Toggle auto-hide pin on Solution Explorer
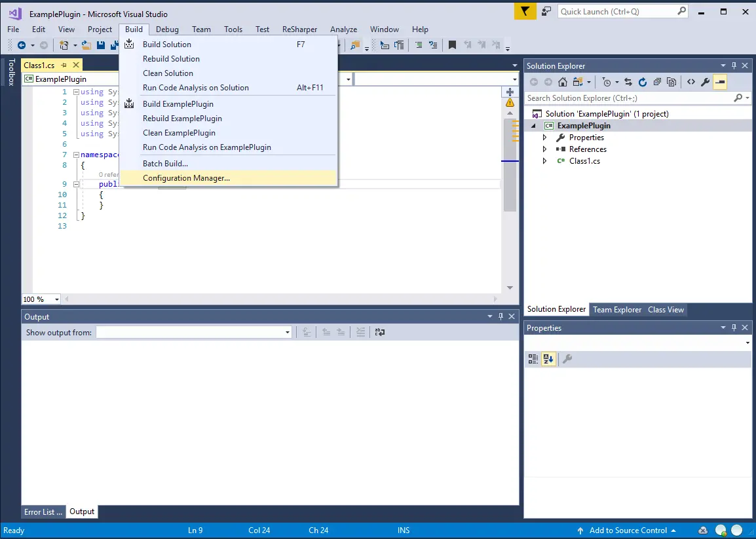The image size is (756, 539). click(x=734, y=65)
